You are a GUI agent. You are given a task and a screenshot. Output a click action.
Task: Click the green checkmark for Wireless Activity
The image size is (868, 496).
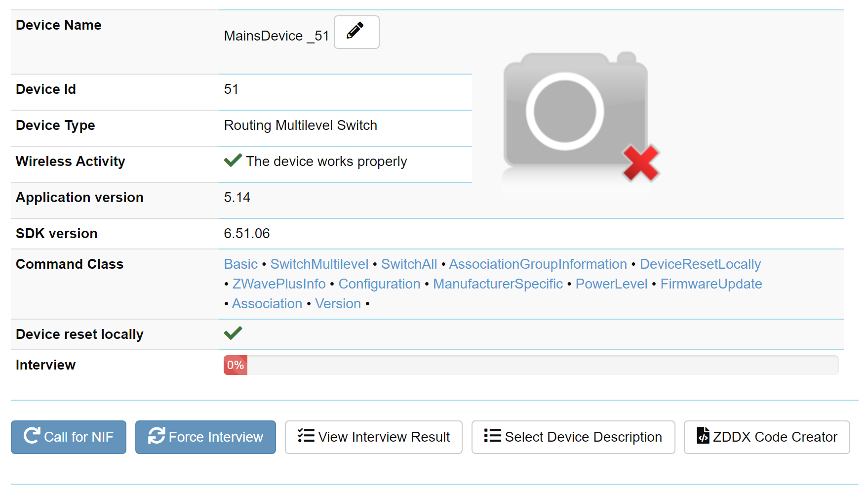[x=233, y=160]
